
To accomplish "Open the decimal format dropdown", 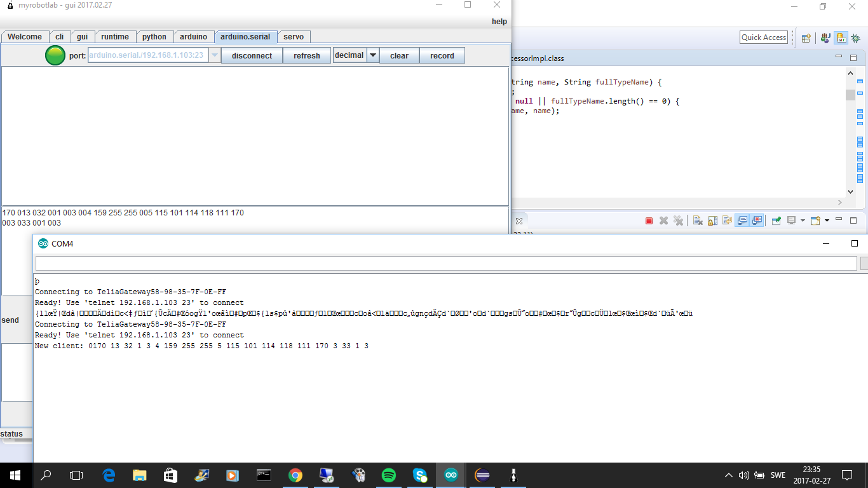I will [373, 55].
